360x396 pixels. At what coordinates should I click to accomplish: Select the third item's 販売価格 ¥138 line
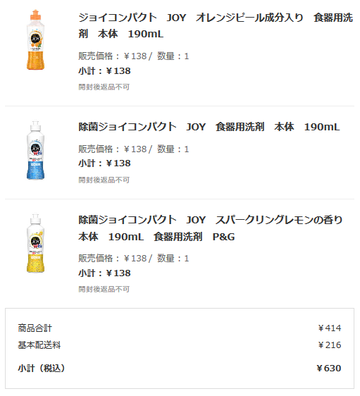point(134,258)
